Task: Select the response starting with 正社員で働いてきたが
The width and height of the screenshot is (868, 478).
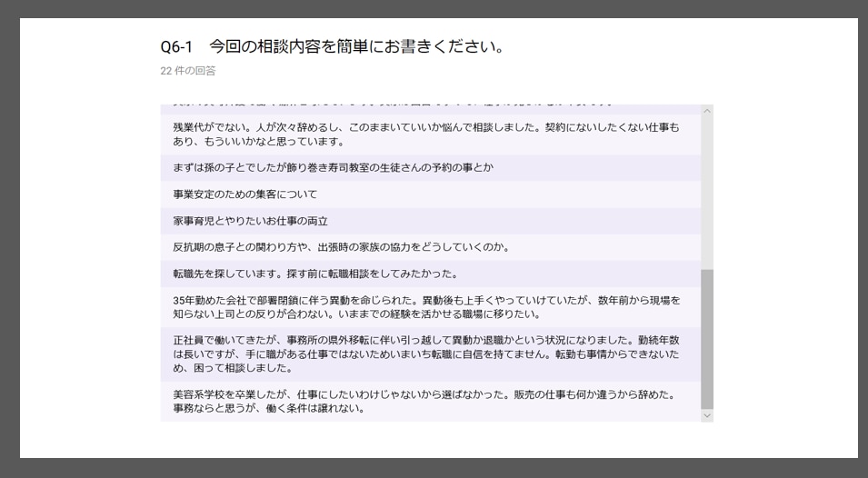Action: point(430,354)
